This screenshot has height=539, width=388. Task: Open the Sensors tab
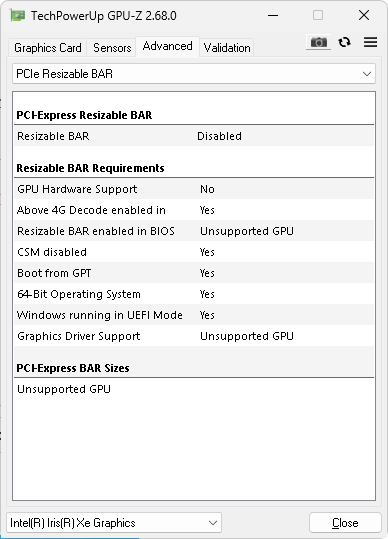(x=112, y=48)
